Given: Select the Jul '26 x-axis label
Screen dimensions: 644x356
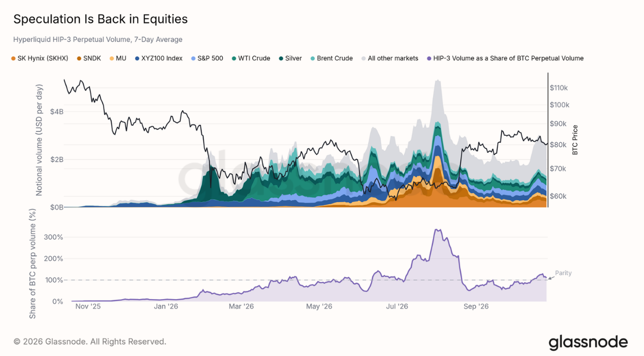Looking at the screenshot, I should (398, 307).
